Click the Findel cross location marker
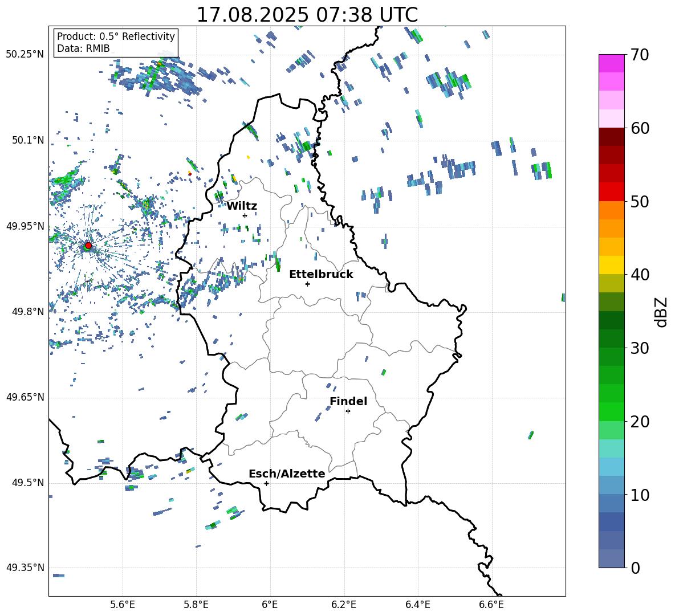 pyautogui.click(x=348, y=411)
